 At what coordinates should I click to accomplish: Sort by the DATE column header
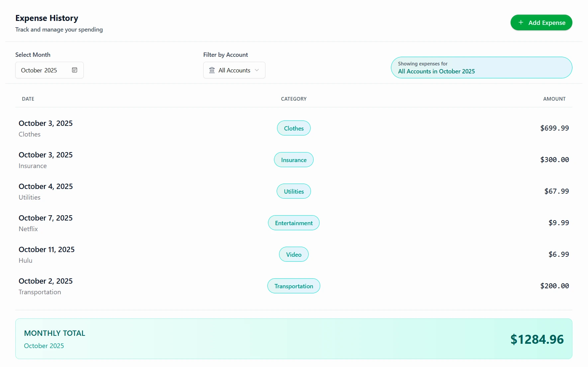point(28,99)
